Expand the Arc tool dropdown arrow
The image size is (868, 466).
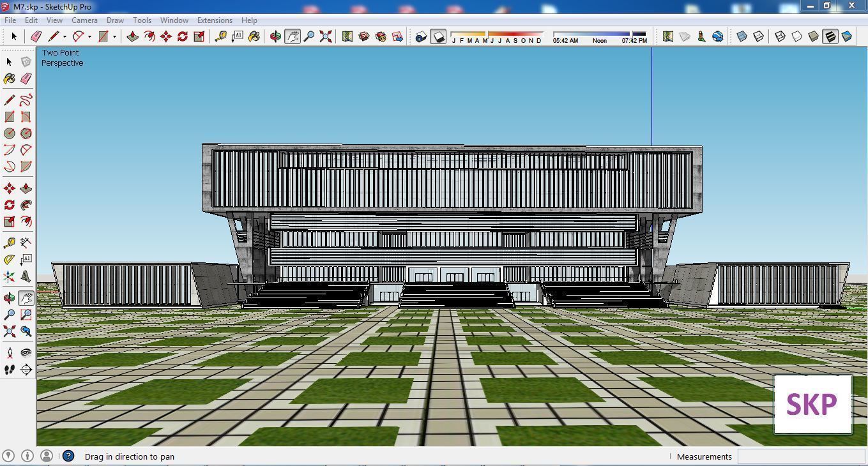pos(89,36)
